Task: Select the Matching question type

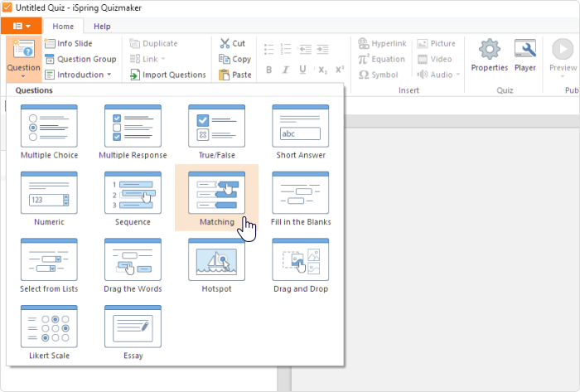Action: click(217, 198)
